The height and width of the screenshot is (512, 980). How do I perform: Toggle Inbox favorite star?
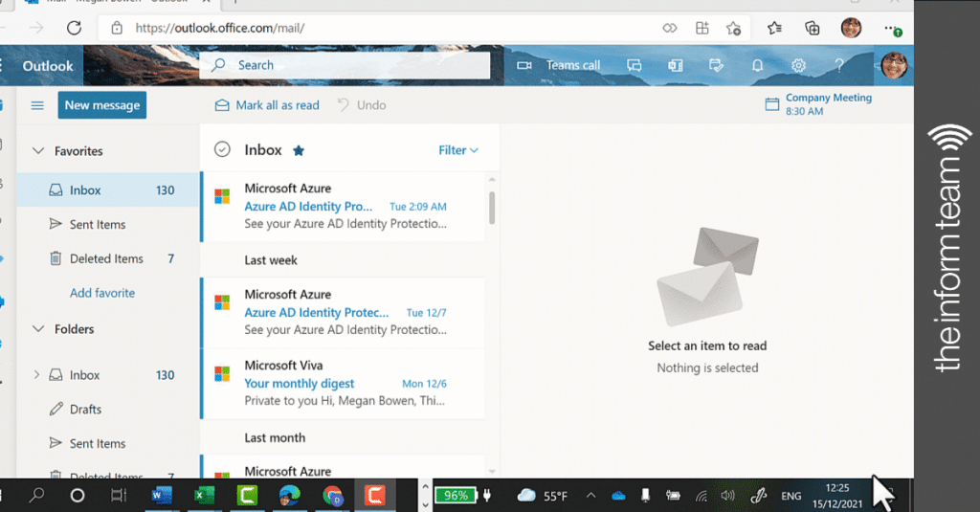299,150
